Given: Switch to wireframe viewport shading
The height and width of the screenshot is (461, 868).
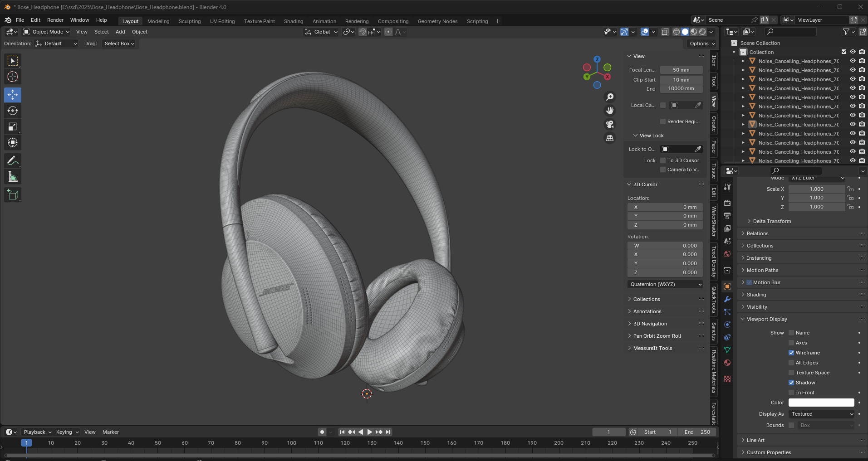Looking at the screenshot, I should pyautogui.click(x=677, y=32).
